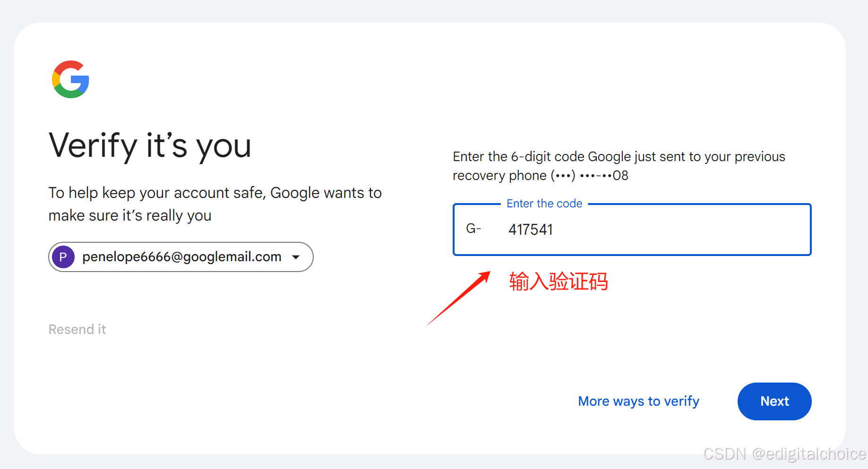Click the G- prefix in code field
Image resolution: width=868 pixels, height=469 pixels.
473,229
